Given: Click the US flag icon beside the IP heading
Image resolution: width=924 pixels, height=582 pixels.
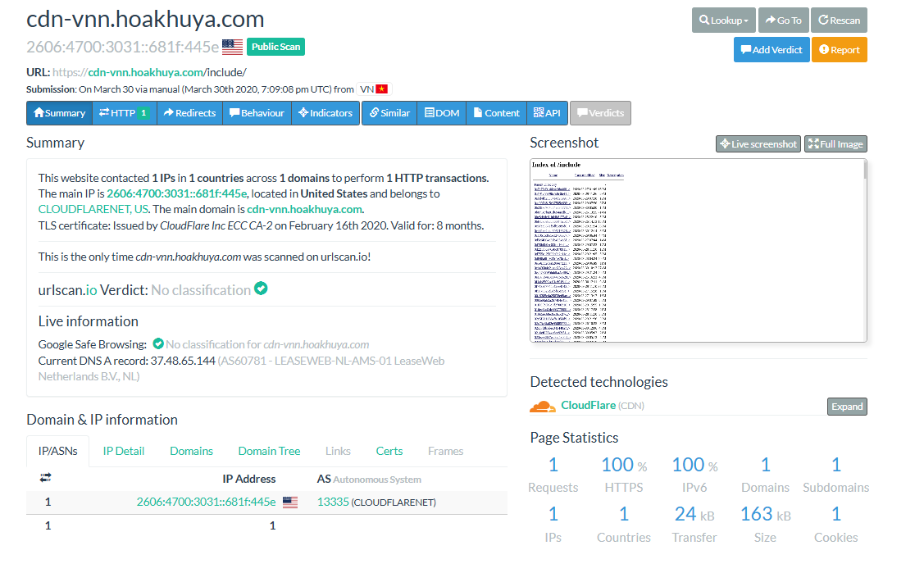Looking at the screenshot, I should [232, 47].
